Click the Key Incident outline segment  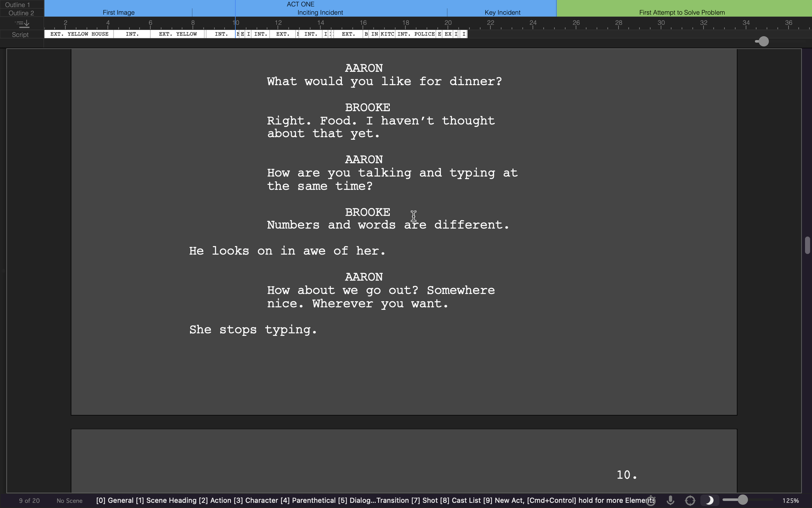(x=502, y=12)
